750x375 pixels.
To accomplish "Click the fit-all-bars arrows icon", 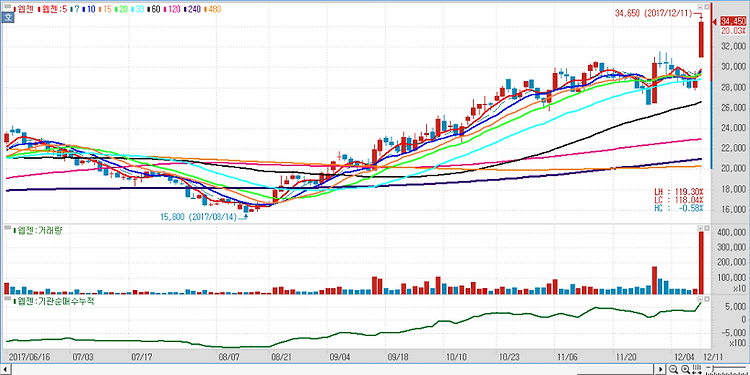I will pos(697,369).
